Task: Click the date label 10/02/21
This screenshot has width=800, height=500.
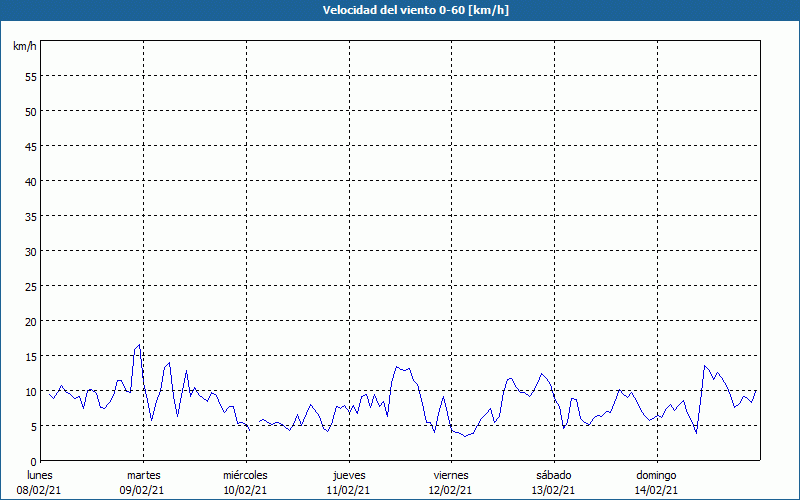Action: tap(245, 490)
